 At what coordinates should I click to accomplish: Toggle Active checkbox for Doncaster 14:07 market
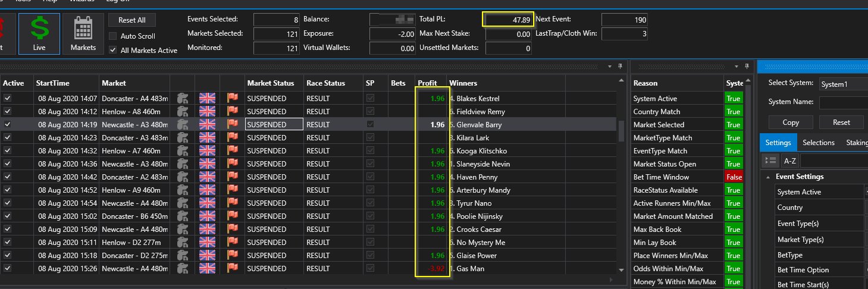7,99
